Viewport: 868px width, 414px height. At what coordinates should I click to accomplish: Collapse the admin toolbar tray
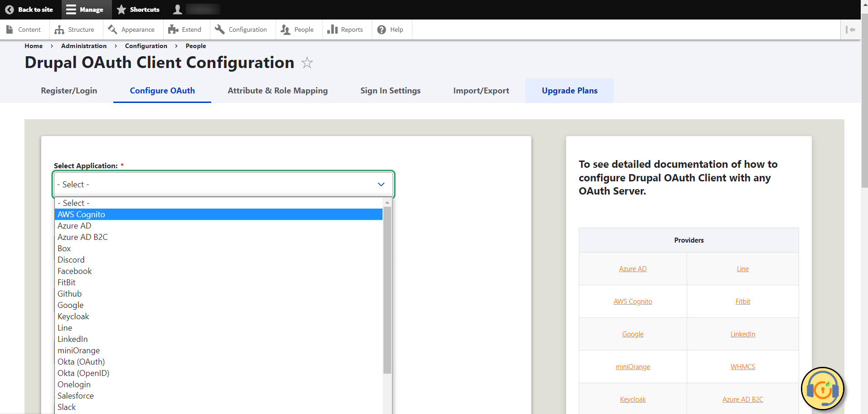pos(851,29)
